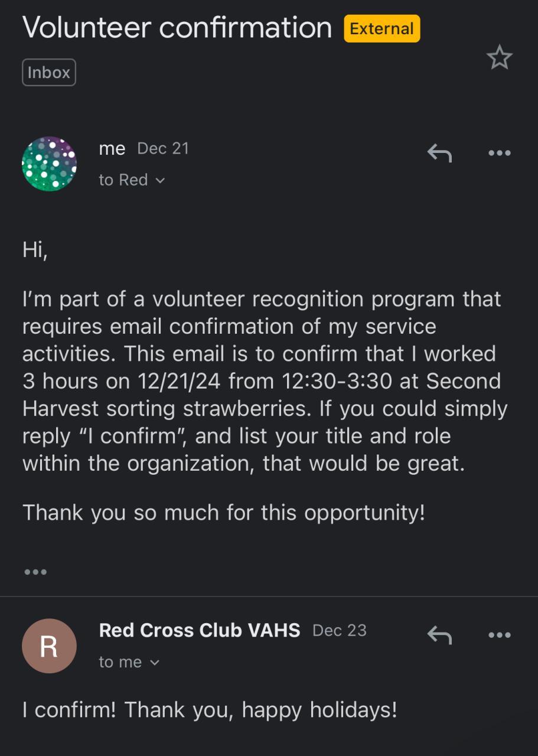Tap the Dec 21 timestamp

[x=163, y=148]
